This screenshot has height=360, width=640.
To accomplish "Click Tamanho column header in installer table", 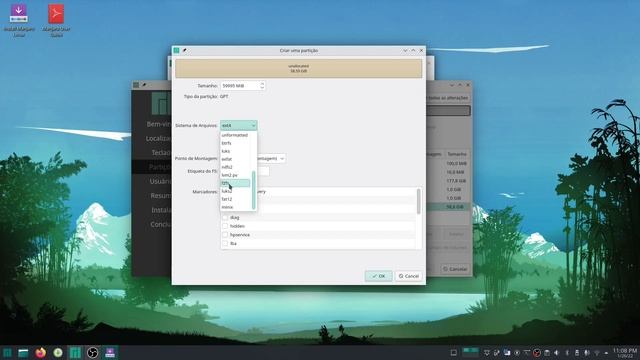I will tap(457, 154).
